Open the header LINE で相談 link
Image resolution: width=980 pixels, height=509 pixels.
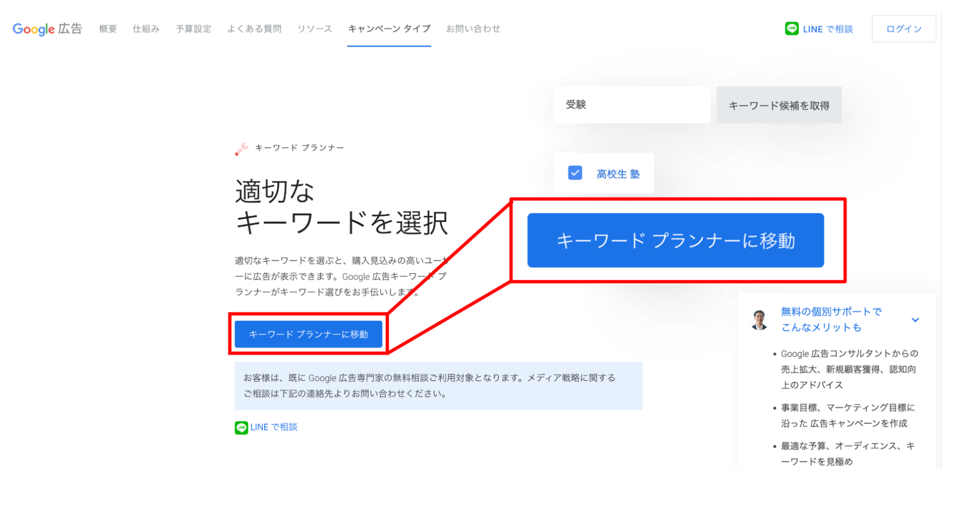tap(828, 29)
